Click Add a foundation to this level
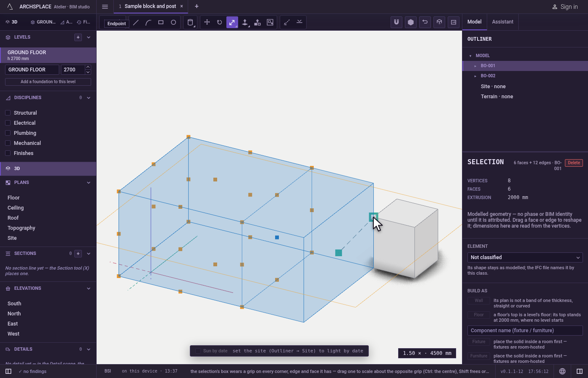This screenshot has width=588, height=378. click(48, 82)
